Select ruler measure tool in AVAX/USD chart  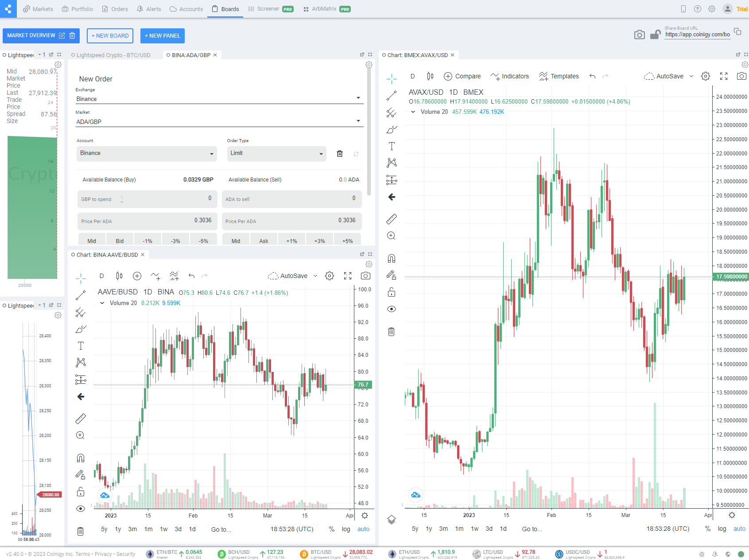tap(392, 219)
